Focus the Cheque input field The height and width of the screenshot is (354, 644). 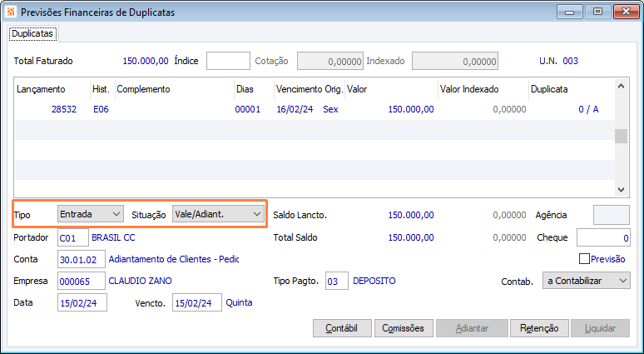click(603, 237)
